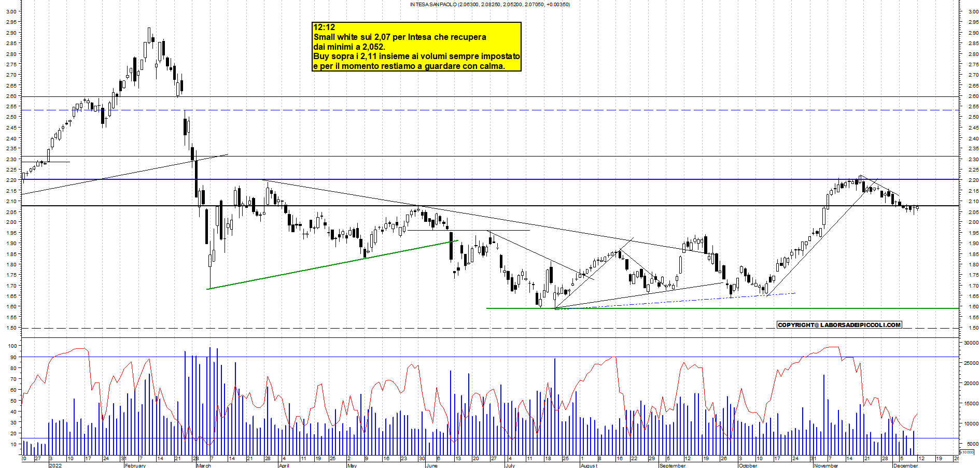Click the x10000 multiplier label under the volume scale
980x468 pixels.
pyautogui.click(x=967, y=452)
